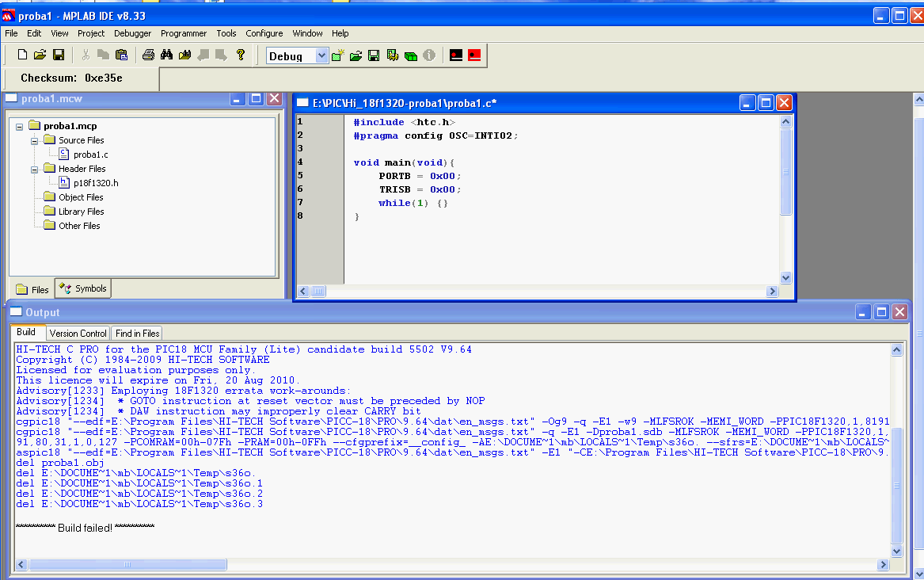Switch to the Version Control output tab
The height and width of the screenshot is (580, 924).
pyautogui.click(x=78, y=333)
